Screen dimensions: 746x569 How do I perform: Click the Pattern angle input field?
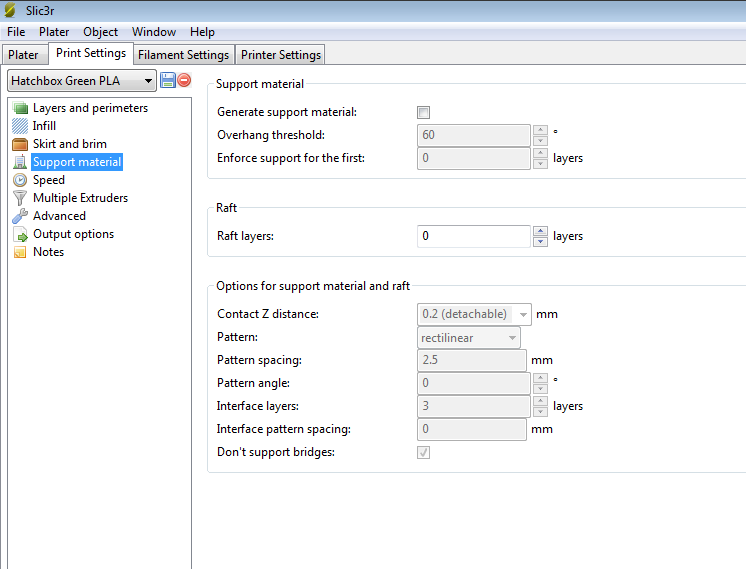[474, 383]
